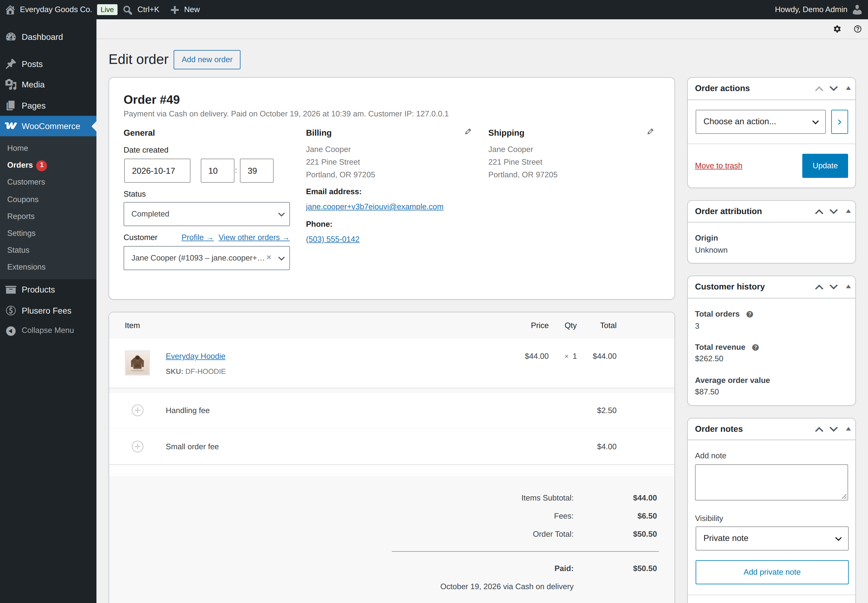The height and width of the screenshot is (603, 868).
Task: Click the plus circle icon beside Handling fee
Action: (x=137, y=410)
